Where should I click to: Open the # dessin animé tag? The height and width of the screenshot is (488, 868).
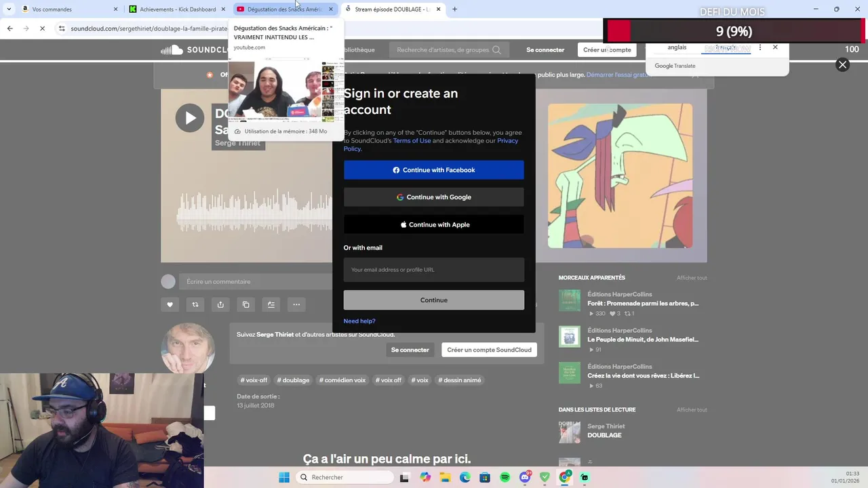(x=459, y=380)
